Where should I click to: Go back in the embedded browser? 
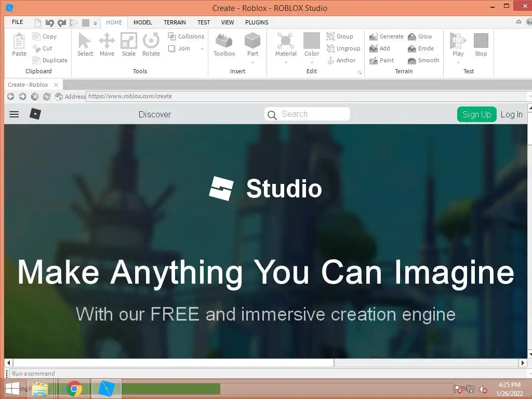coord(11,97)
